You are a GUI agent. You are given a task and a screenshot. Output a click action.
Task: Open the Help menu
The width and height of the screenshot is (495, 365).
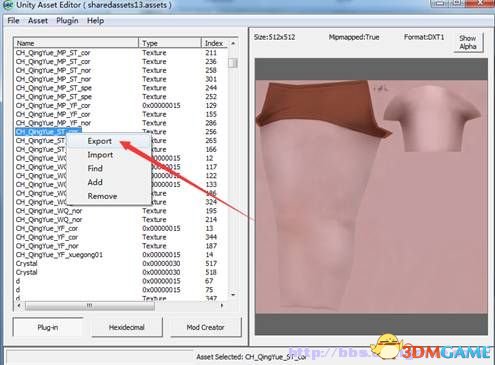95,21
